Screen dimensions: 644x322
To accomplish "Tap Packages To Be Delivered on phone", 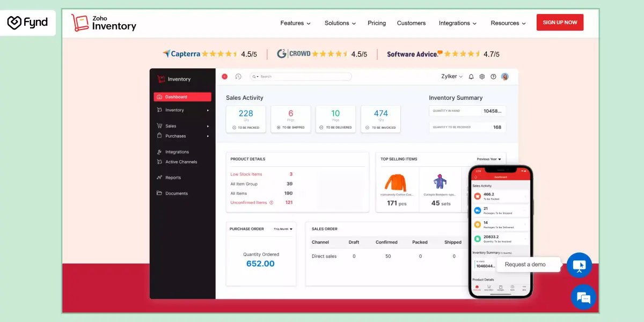I will point(500,225).
